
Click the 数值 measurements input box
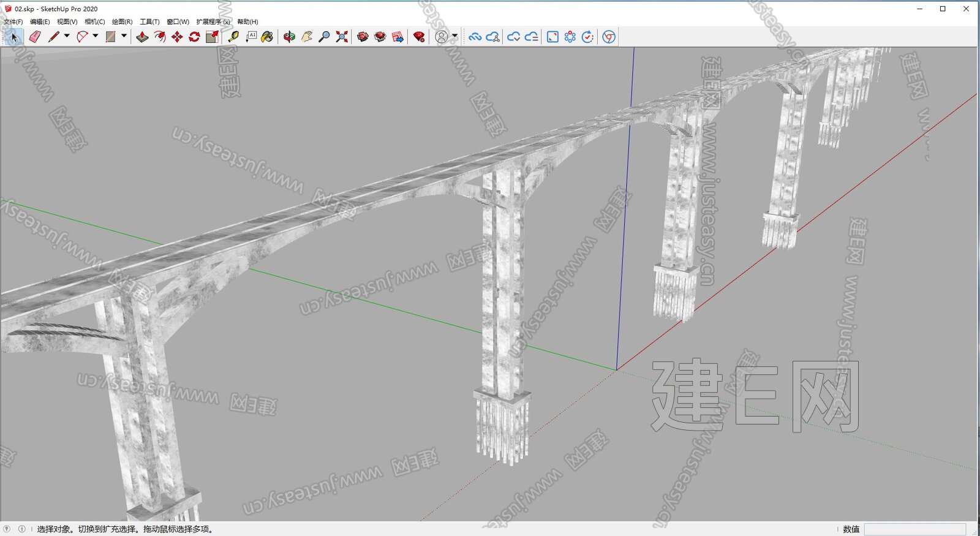point(914,529)
